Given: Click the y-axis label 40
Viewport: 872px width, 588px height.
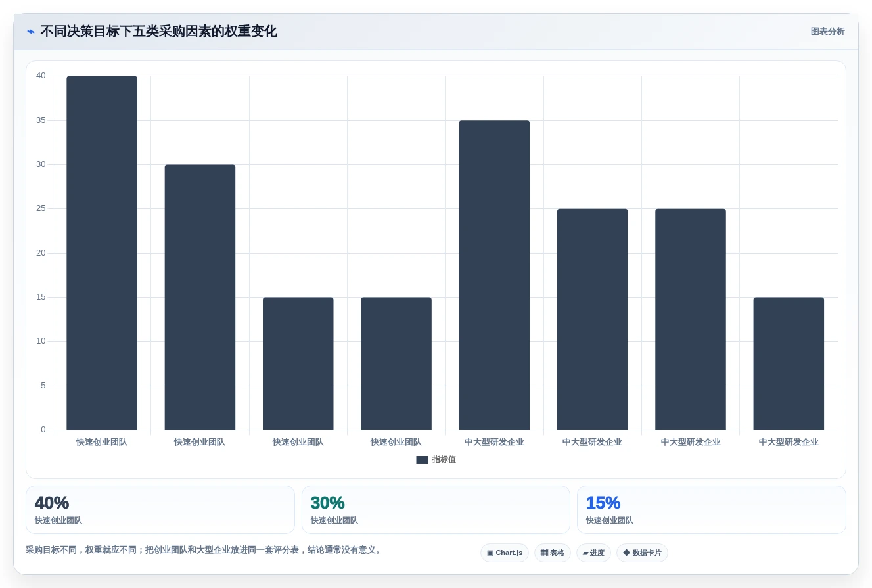Looking at the screenshot, I should tap(41, 76).
